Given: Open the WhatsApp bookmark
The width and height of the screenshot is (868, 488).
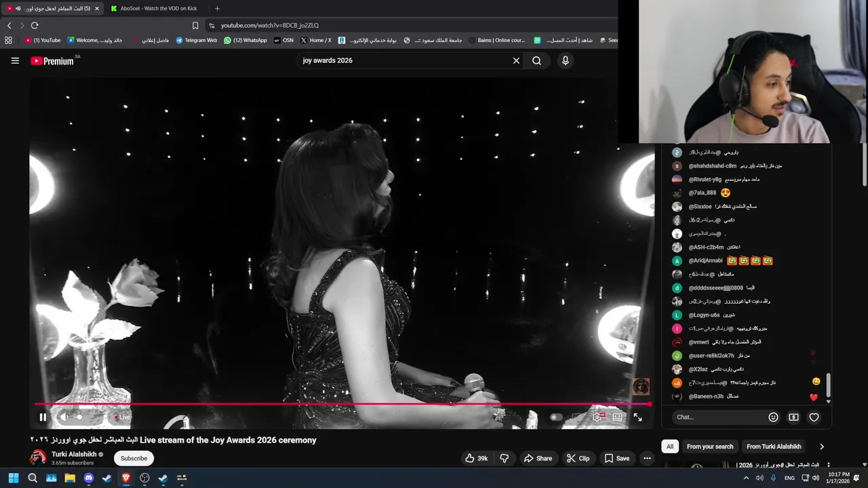Looking at the screenshot, I should pyautogui.click(x=245, y=40).
